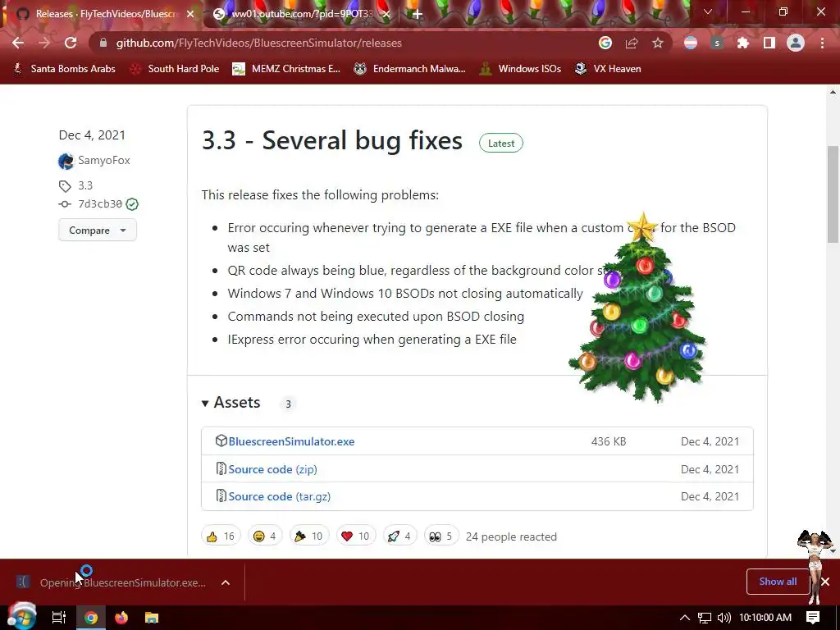Open the 3.3 tag link
Screen dimensions: 840x630
(x=85, y=185)
